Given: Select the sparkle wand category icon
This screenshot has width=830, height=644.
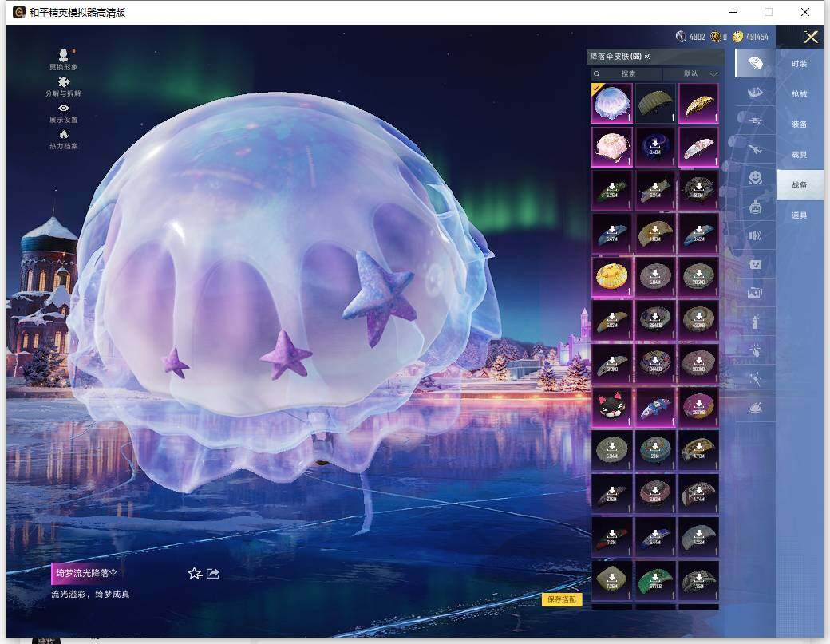Looking at the screenshot, I should pos(755,378).
